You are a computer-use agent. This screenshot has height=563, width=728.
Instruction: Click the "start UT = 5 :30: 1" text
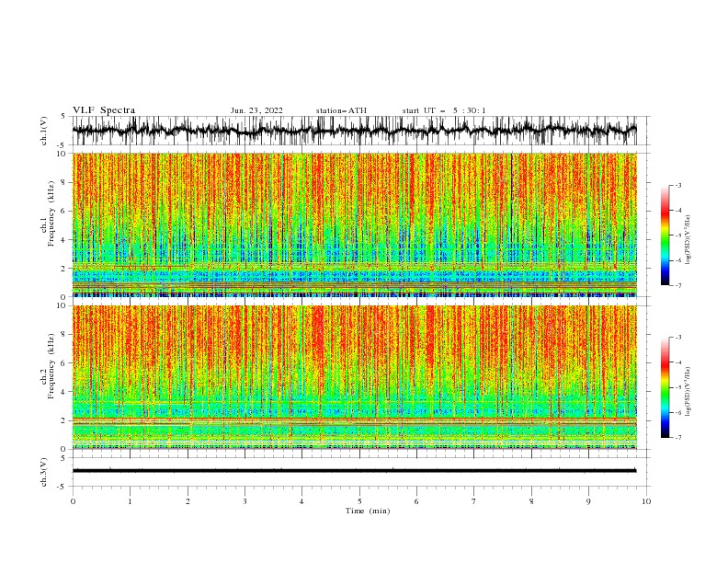pyautogui.click(x=444, y=110)
